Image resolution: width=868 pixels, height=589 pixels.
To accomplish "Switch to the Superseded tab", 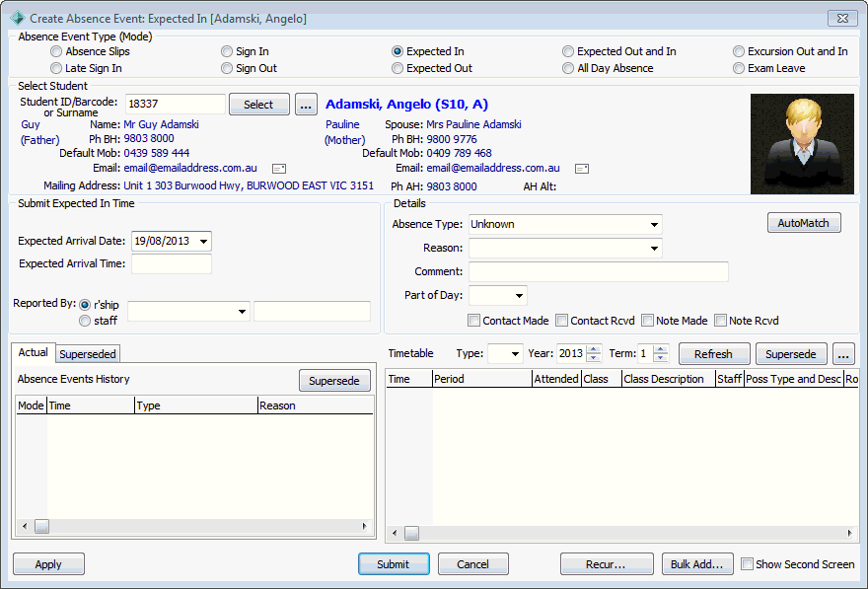I will click(88, 354).
